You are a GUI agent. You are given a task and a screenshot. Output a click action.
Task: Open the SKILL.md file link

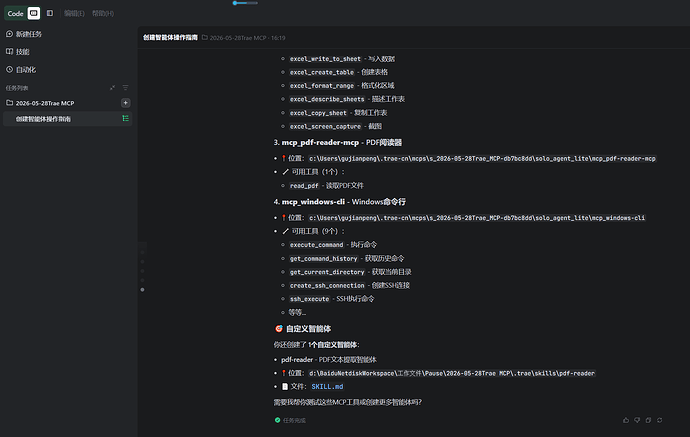327,386
